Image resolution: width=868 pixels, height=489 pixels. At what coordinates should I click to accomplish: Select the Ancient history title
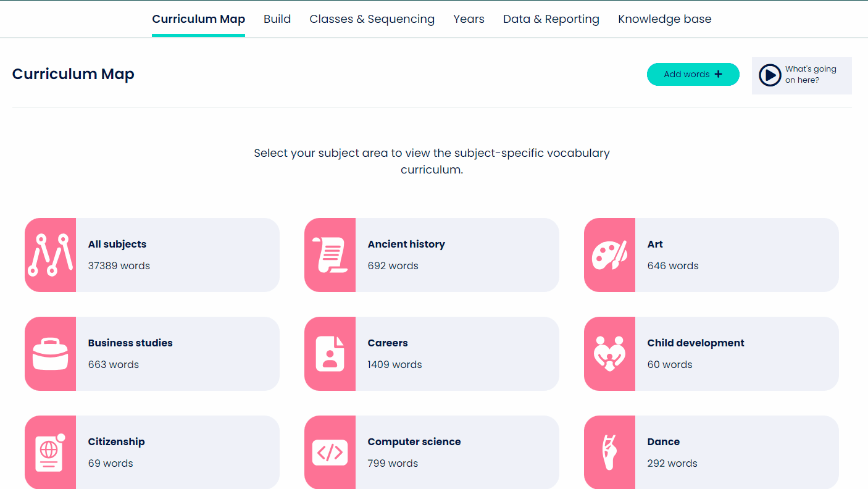(x=406, y=244)
